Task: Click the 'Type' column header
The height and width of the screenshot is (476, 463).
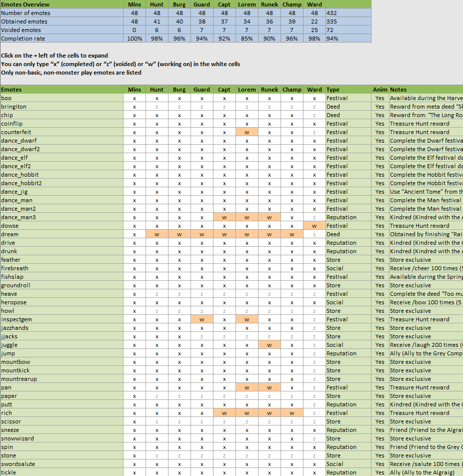Action: click(x=348, y=89)
